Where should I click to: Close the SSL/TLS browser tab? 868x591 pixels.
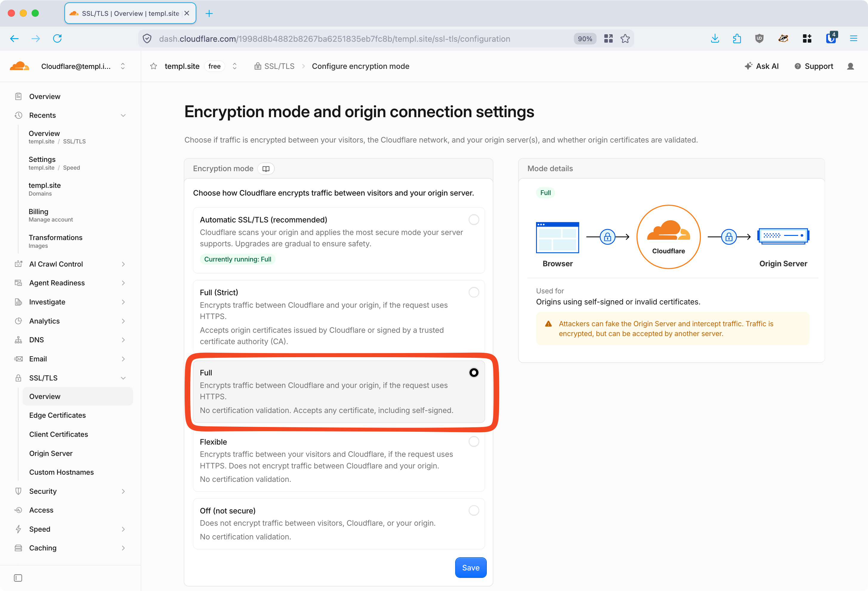[187, 13]
